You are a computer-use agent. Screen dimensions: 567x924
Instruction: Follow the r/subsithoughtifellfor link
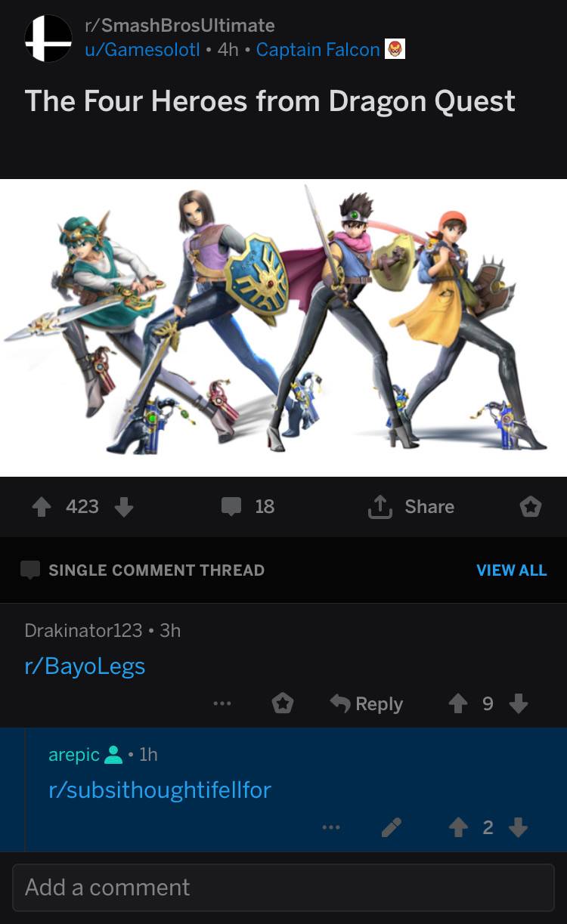tap(160, 790)
